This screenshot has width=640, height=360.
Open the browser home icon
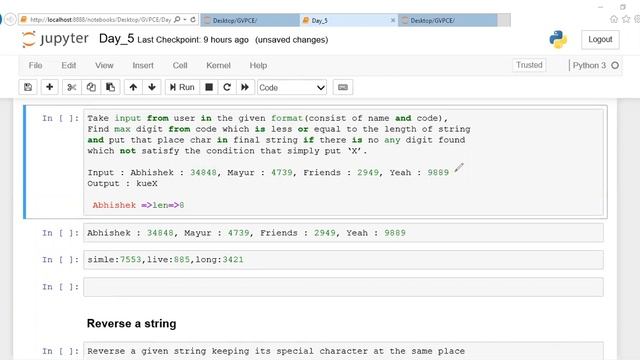613,19
